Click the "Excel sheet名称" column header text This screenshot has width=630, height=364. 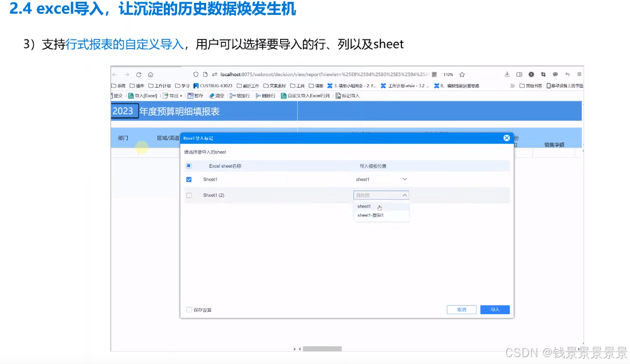(x=225, y=166)
